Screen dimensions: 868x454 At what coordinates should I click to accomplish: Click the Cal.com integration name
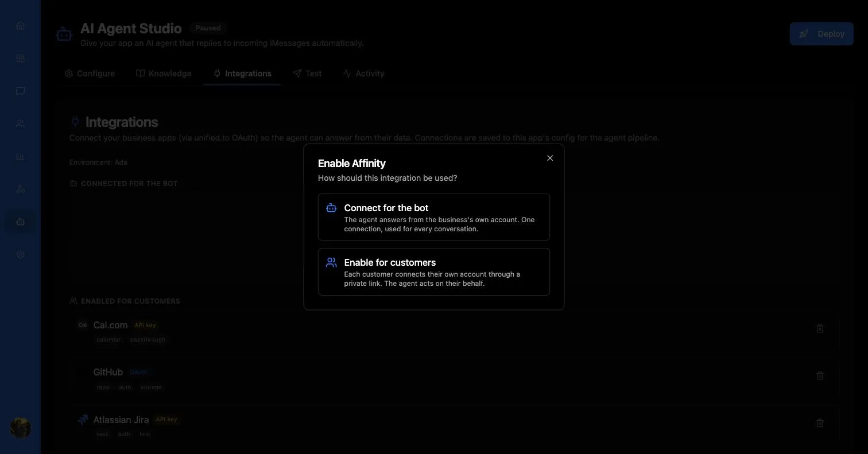[110, 325]
